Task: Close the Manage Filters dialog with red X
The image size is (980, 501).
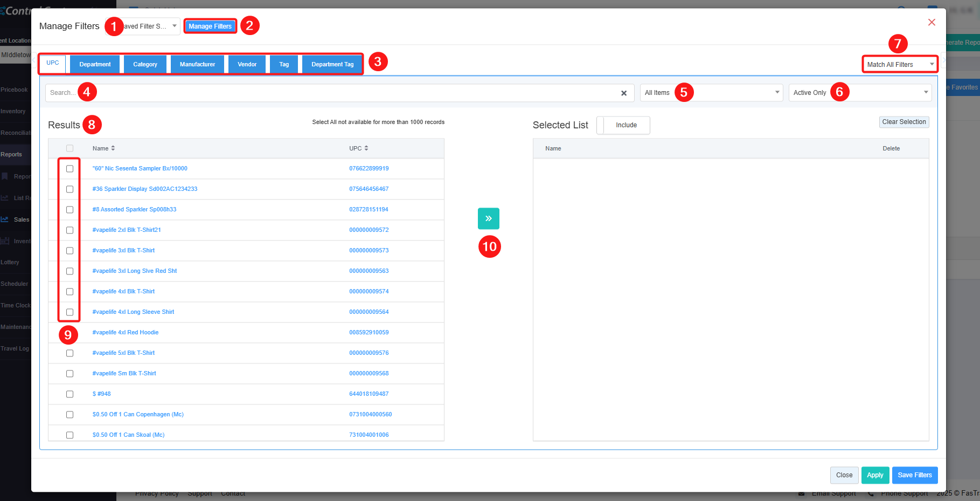Action: point(931,22)
